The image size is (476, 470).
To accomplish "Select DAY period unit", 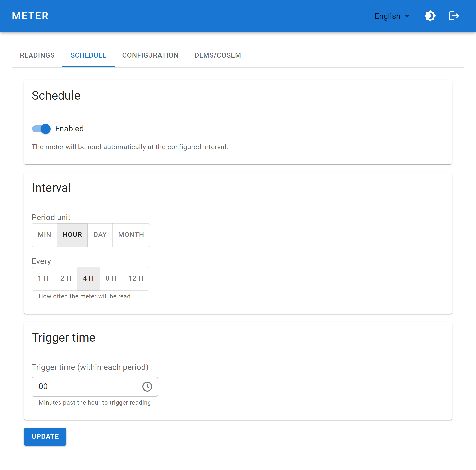I will coord(100,235).
